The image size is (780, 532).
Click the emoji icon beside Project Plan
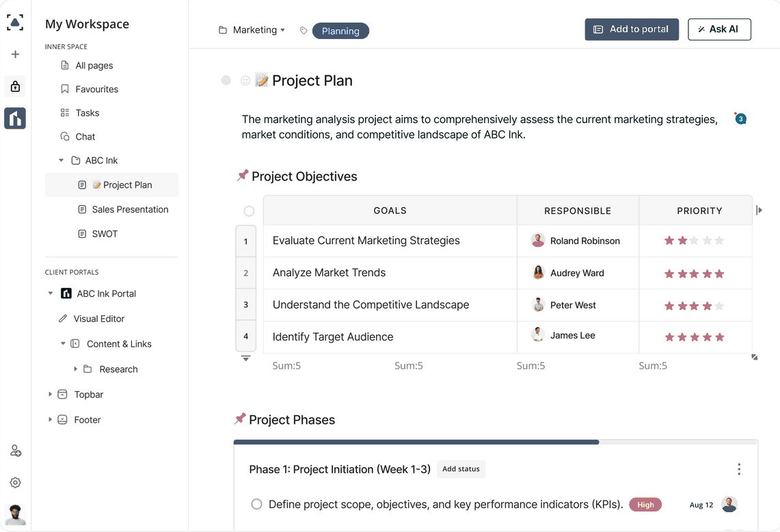(245, 81)
